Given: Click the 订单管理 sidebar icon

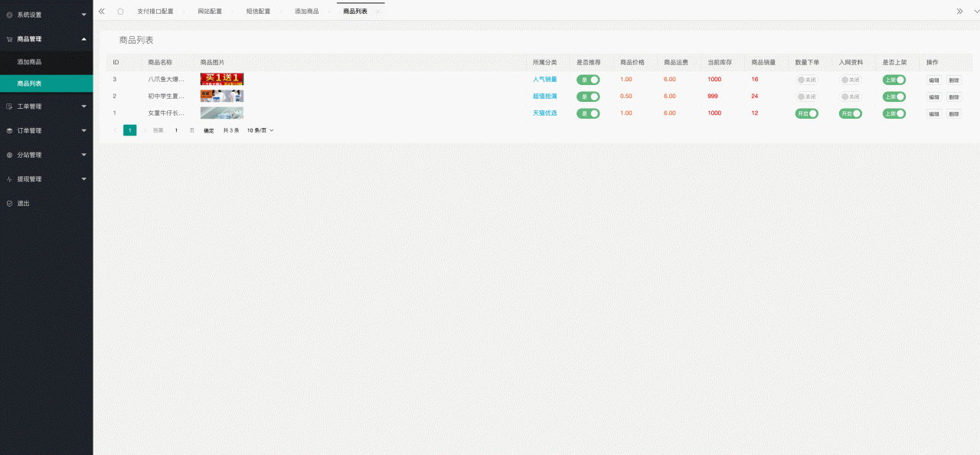Looking at the screenshot, I should 9,131.
